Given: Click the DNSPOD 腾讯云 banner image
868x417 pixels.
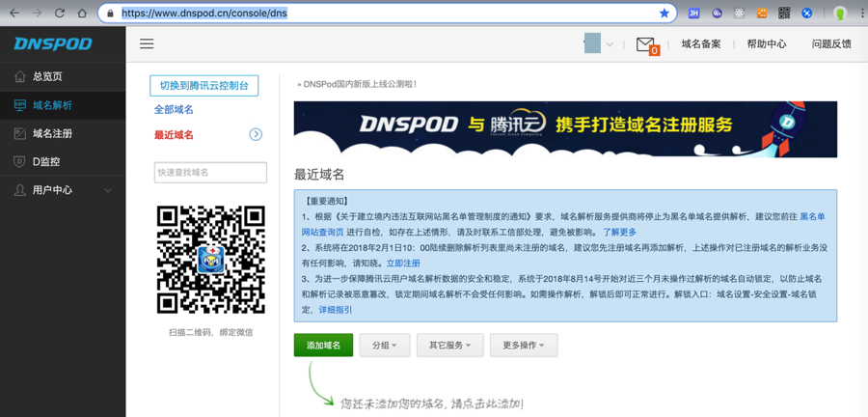Looking at the screenshot, I should pyautogui.click(x=565, y=129).
